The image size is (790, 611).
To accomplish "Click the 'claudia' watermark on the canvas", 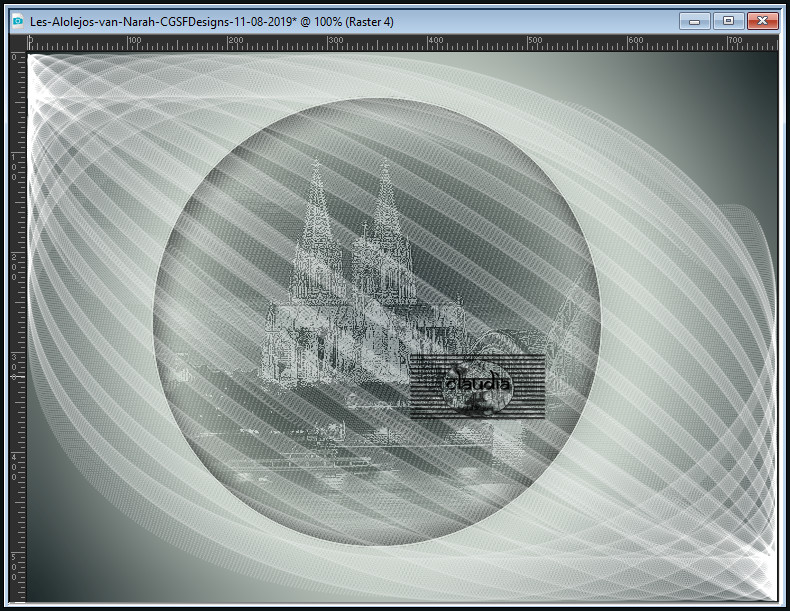I will (478, 385).
